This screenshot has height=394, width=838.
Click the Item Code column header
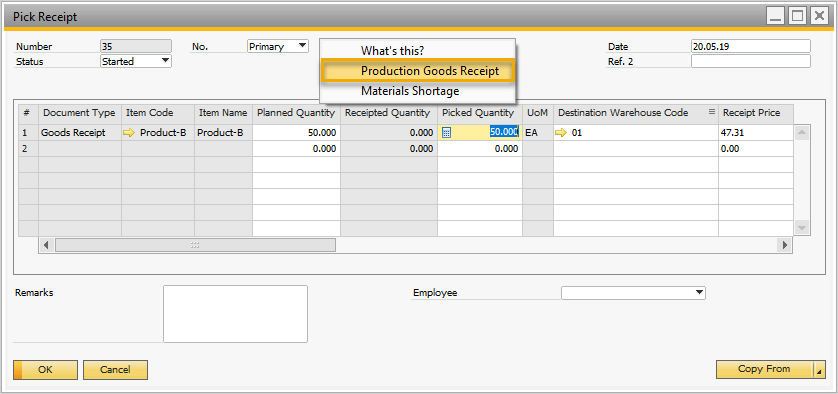pos(158,113)
